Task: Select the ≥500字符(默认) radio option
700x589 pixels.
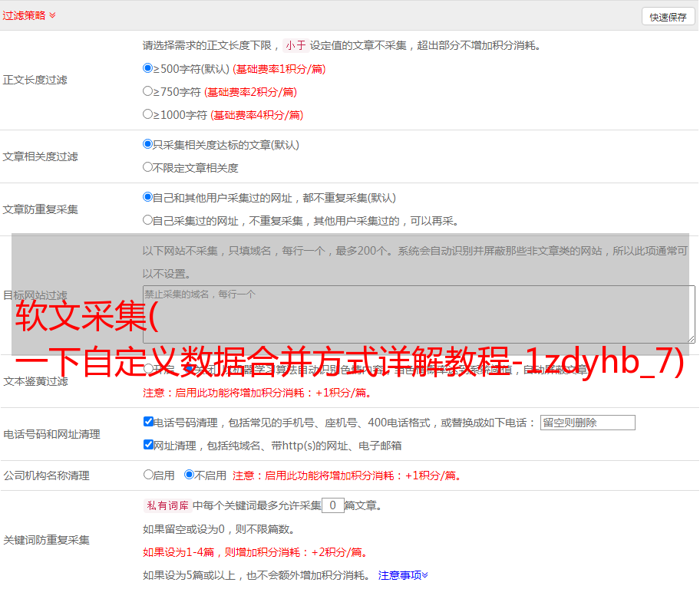Action: click(x=147, y=67)
